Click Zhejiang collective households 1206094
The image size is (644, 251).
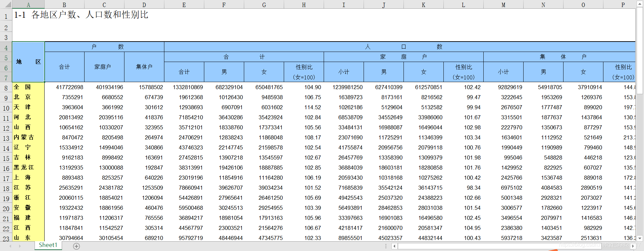(144, 198)
